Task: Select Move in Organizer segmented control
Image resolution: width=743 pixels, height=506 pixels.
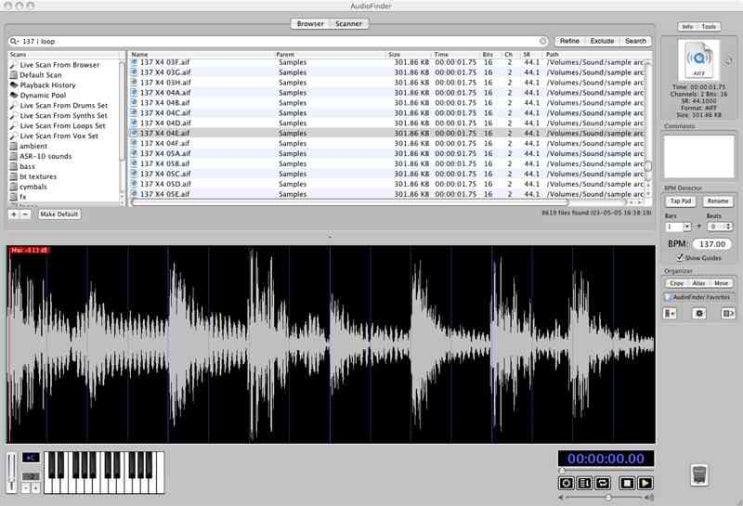Action: coord(721,283)
